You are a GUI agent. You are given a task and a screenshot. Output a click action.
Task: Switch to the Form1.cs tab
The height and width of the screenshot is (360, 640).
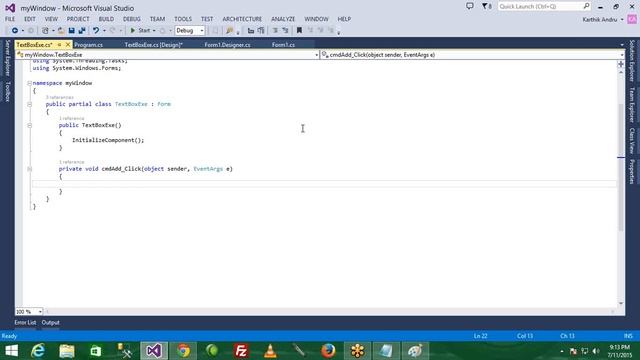[x=283, y=45]
